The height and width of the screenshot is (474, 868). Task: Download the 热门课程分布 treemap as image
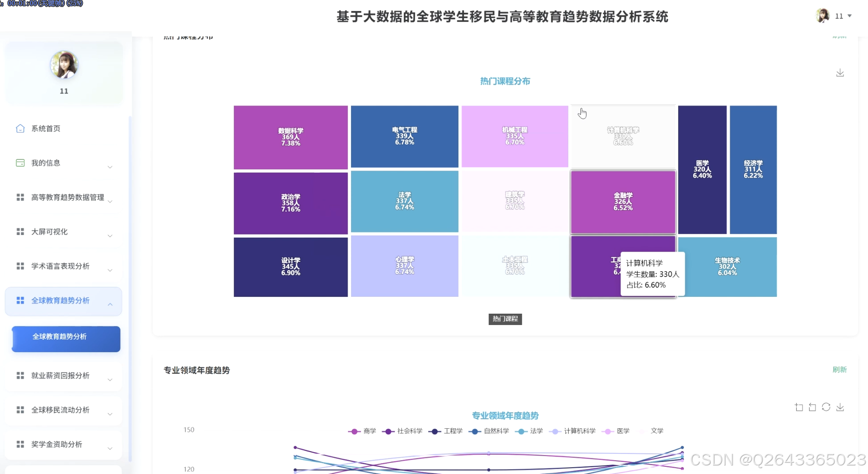pyautogui.click(x=840, y=73)
